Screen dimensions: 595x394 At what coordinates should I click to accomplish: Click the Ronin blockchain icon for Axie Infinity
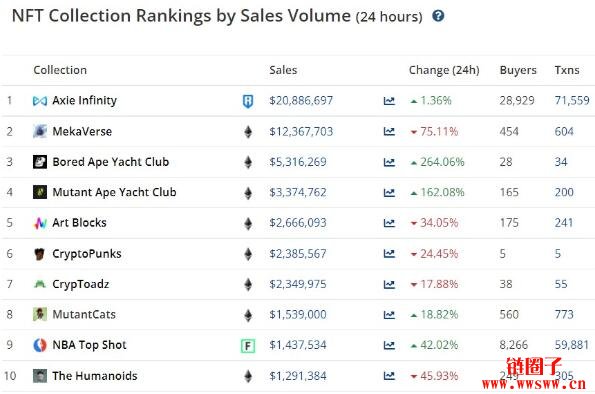(248, 101)
